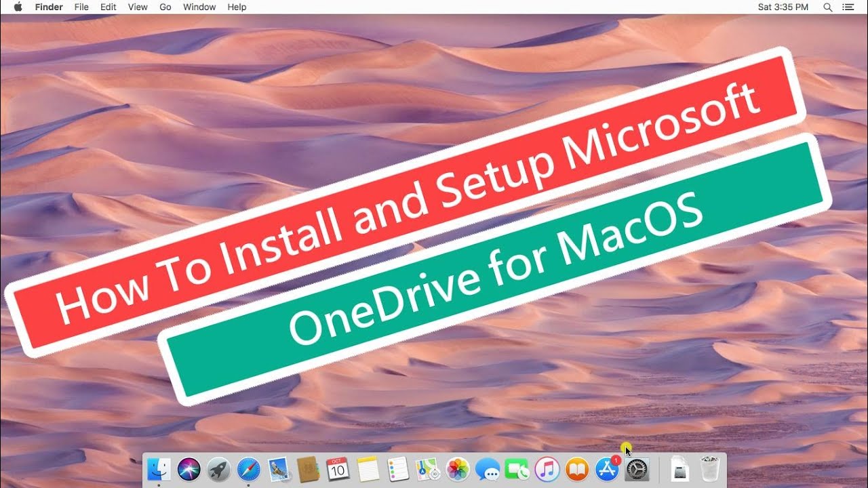Image resolution: width=868 pixels, height=488 pixels.
Task: Open the Downloads stack in Dock
Action: (x=679, y=469)
